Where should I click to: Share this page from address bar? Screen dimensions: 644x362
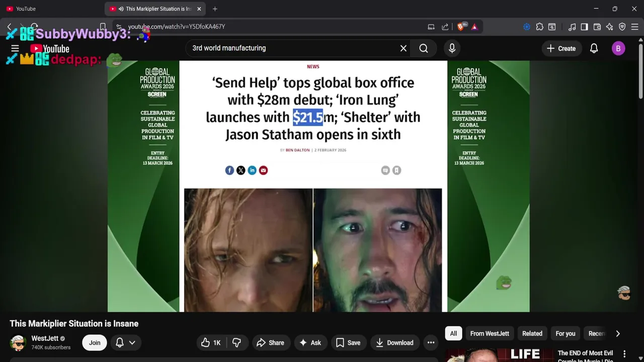[445, 27]
